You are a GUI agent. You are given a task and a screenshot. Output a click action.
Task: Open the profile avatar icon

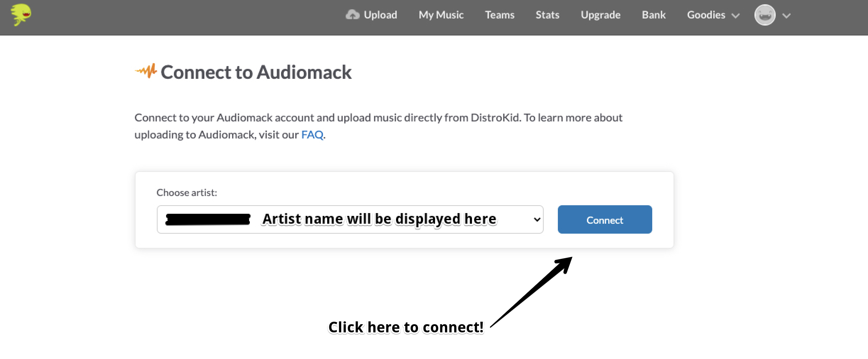pyautogui.click(x=765, y=15)
